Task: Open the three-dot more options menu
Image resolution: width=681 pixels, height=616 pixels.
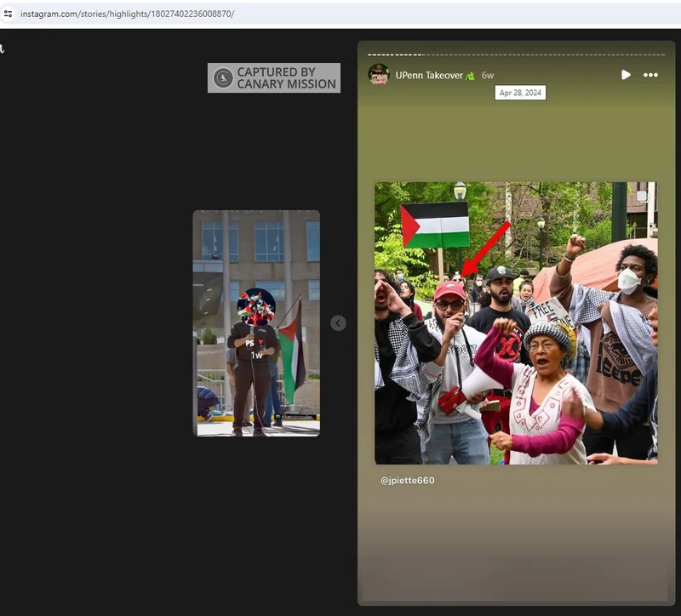Action: [x=650, y=75]
